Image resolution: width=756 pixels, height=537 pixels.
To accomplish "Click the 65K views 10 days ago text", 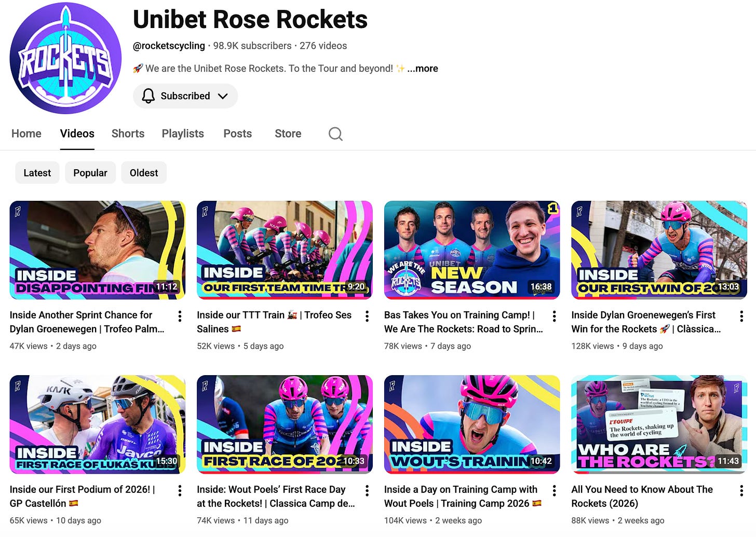I will pos(56,520).
